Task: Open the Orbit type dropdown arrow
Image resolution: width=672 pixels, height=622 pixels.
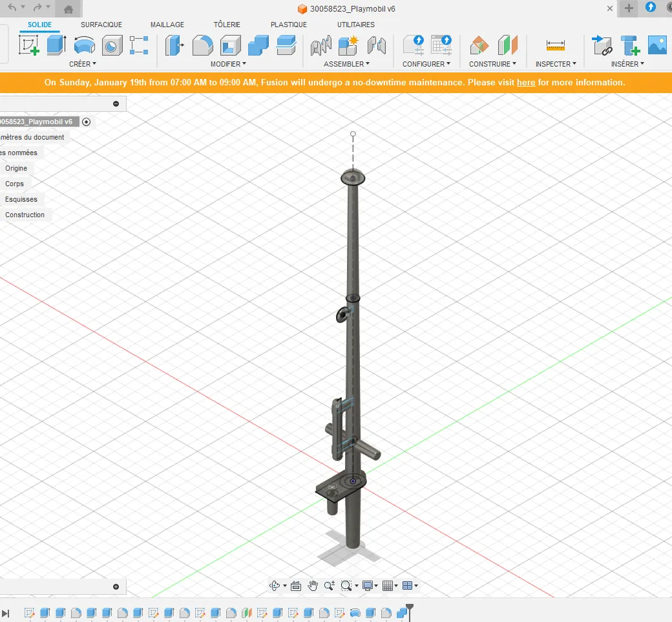Action: (285, 586)
